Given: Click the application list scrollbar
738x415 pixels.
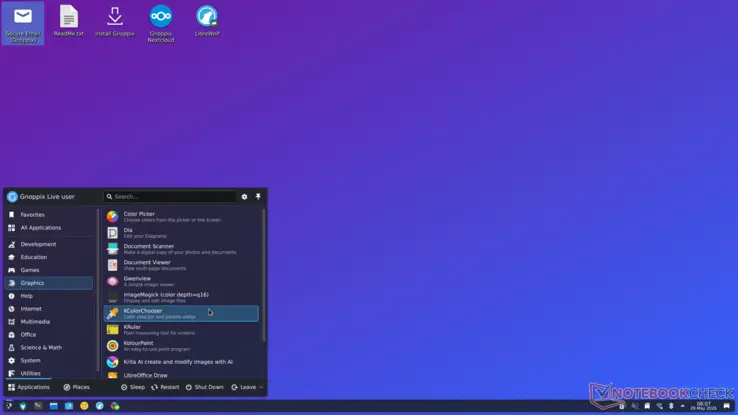Looking at the screenshot, I should click(264, 275).
